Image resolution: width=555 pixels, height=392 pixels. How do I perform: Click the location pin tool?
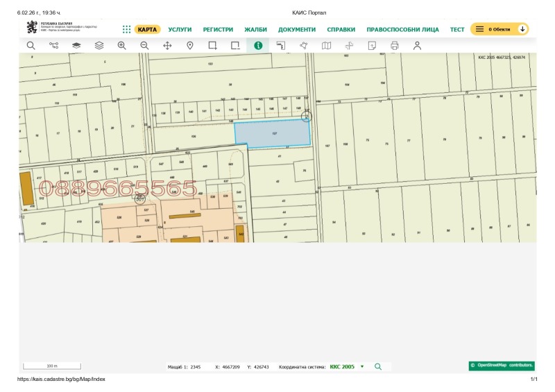[190, 46]
